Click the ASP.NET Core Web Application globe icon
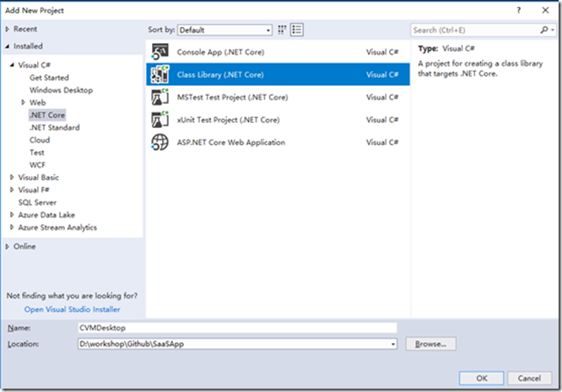 (159, 142)
